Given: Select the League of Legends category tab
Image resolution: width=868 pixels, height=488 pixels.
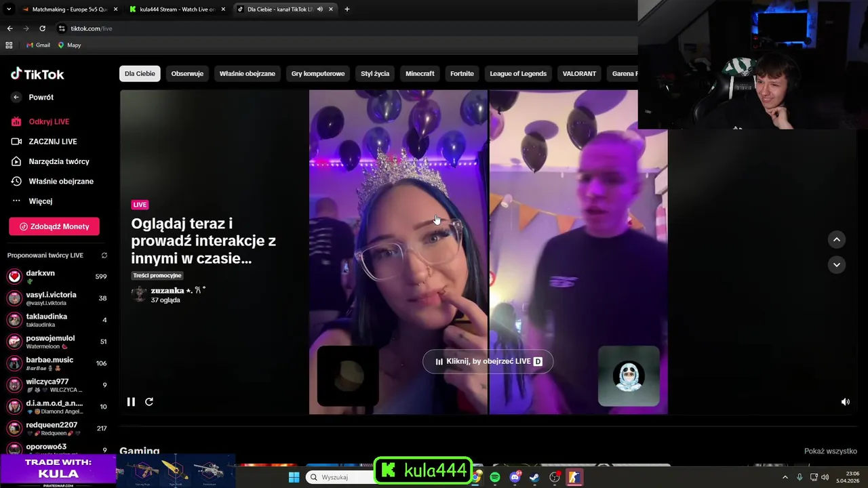Looking at the screenshot, I should 518,73.
